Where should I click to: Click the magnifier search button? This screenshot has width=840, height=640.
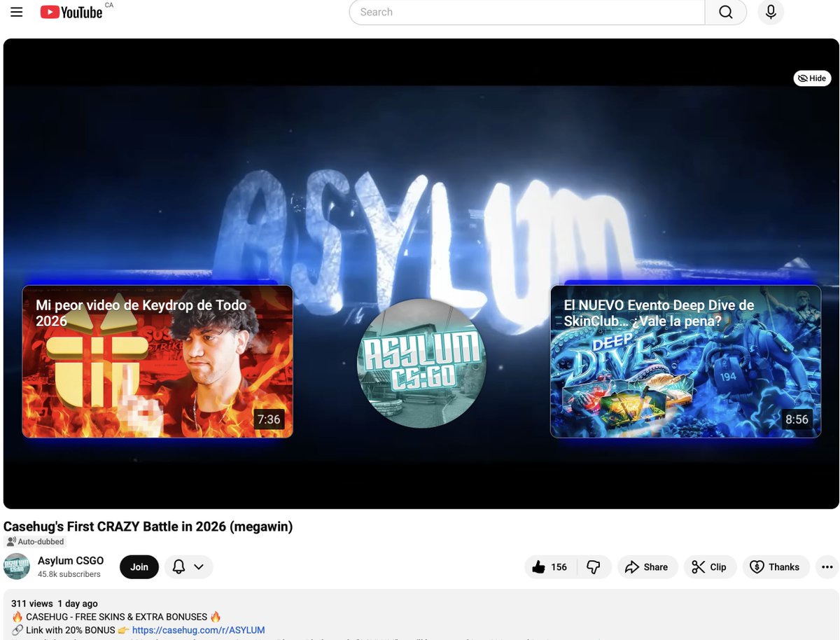click(726, 12)
